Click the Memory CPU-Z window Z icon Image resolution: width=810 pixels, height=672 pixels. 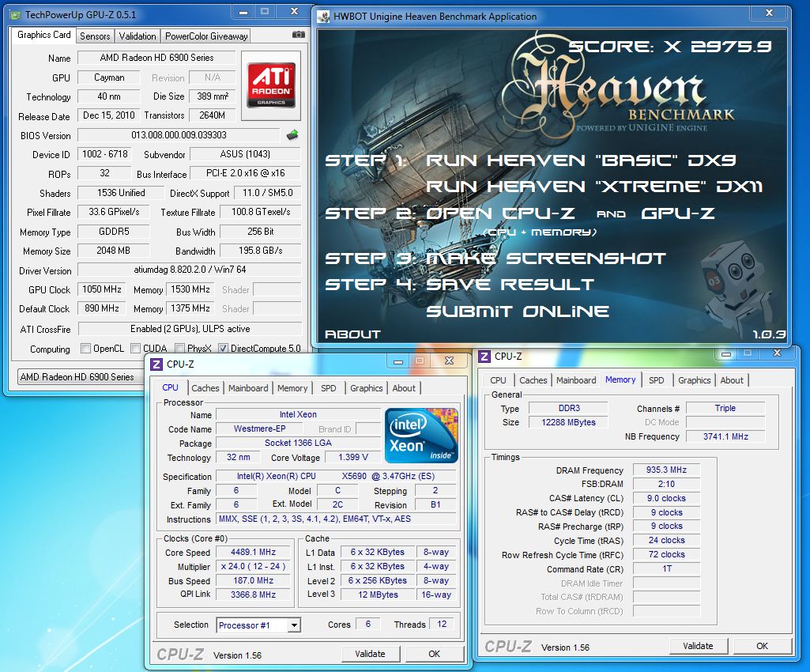[484, 356]
